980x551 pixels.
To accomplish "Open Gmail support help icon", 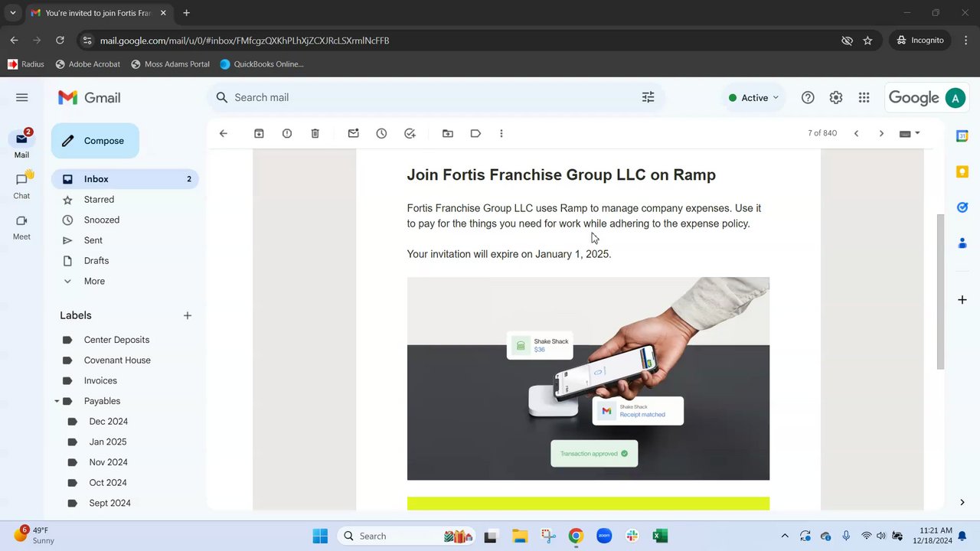I will pos(808,97).
